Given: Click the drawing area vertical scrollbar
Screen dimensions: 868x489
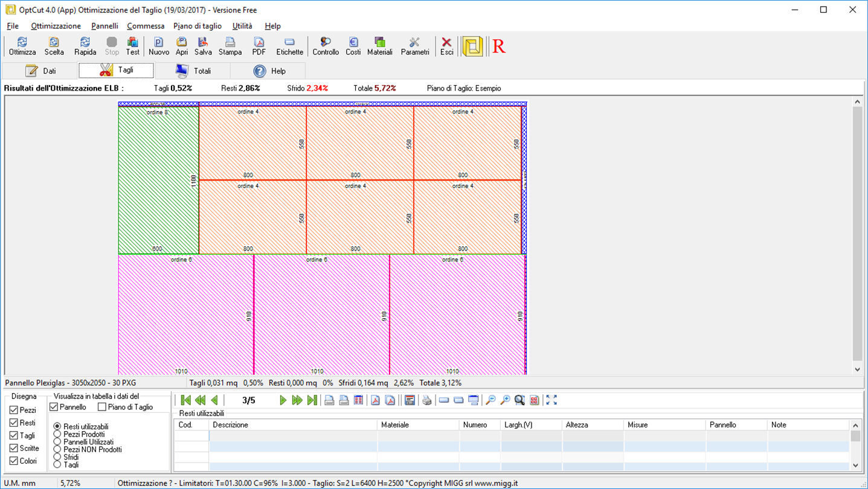Looking at the screenshot, I should 857,235.
